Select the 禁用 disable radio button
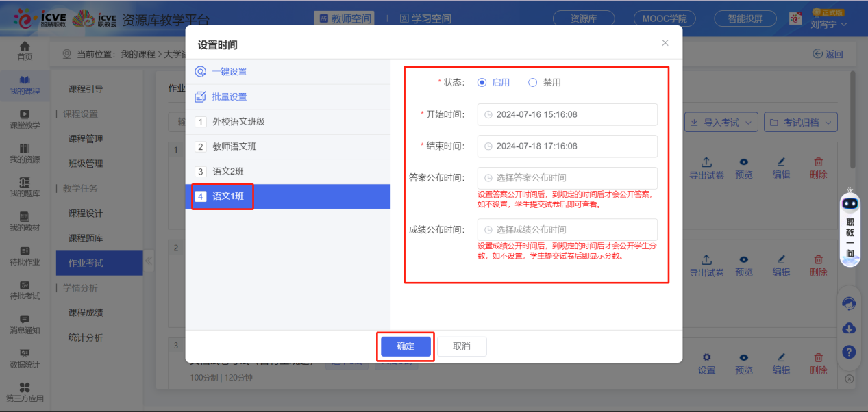 click(533, 81)
